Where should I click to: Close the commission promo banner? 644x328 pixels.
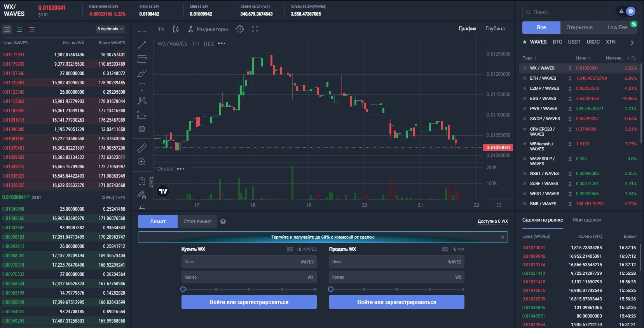click(x=503, y=237)
